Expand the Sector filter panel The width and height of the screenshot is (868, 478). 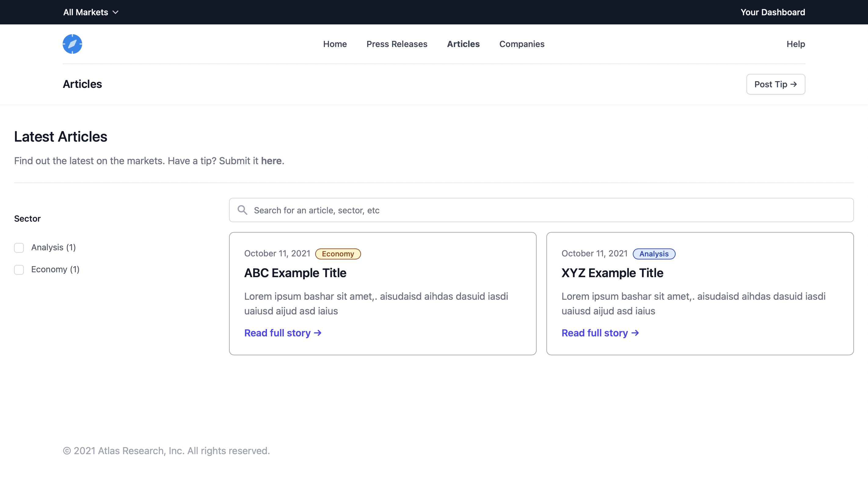tap(27, 218)
